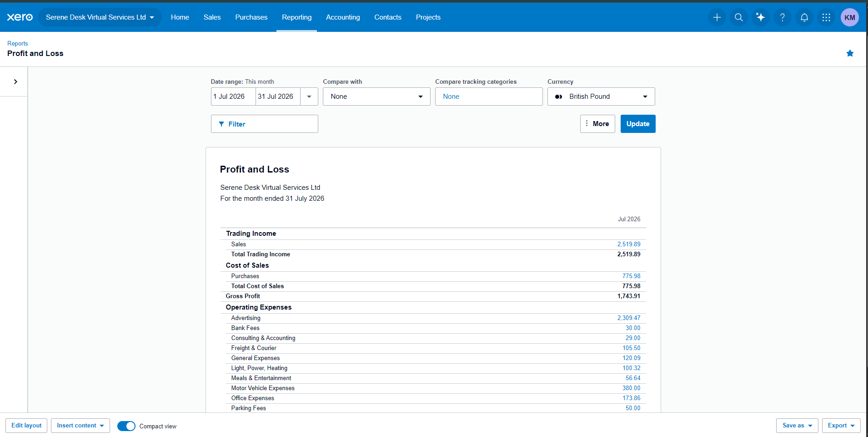Open the KM user avatar menu
Image resolution: width=868 pixels, height=437 pixels.
(x=850, y=17)
